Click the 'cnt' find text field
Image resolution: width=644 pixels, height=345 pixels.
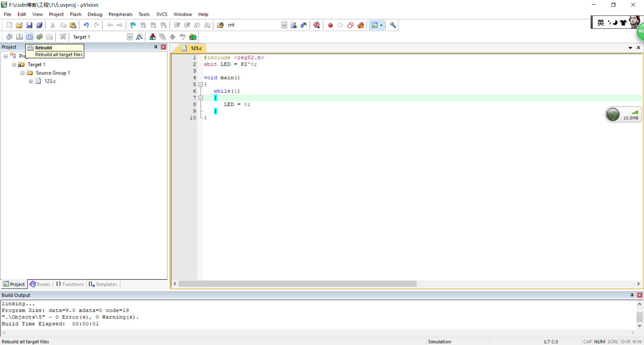tap(254, 25)
